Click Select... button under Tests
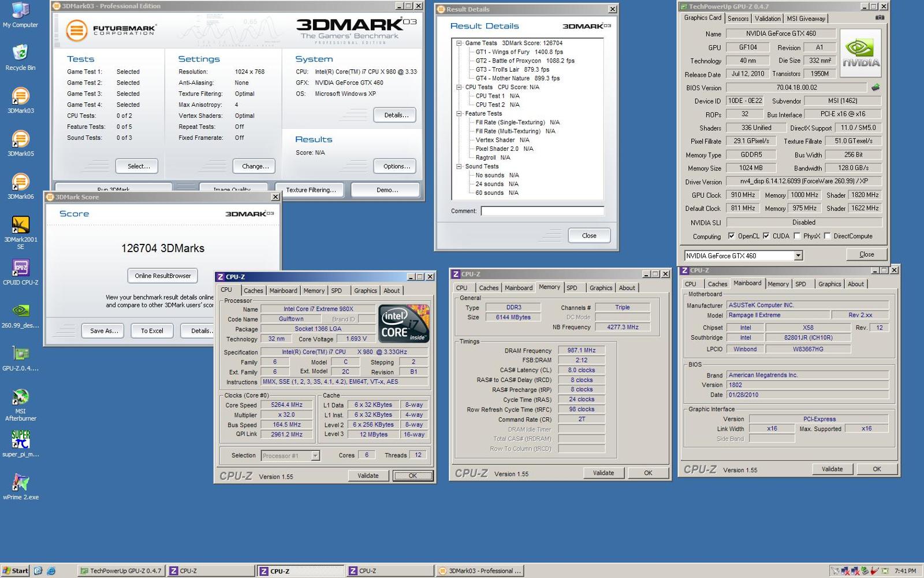 [138, 166]
